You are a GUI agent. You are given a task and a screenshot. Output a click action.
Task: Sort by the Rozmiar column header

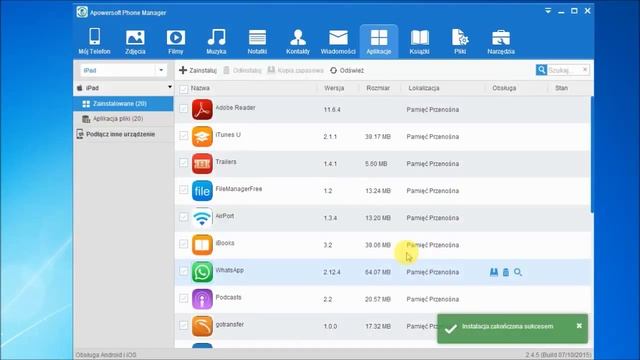point(378,88)
